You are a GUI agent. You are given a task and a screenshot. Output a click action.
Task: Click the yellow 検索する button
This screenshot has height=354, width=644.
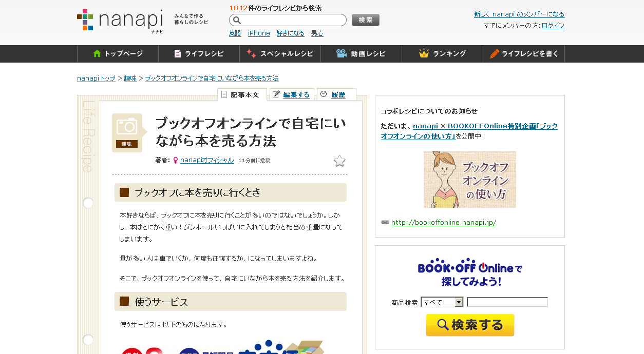tap(470, 325)
